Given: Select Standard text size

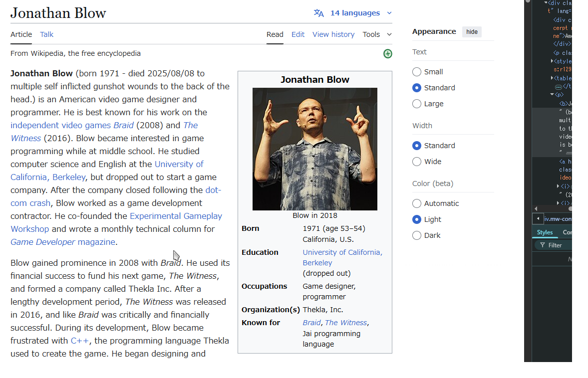Looking at the screenshot, I should click(417, 88).
